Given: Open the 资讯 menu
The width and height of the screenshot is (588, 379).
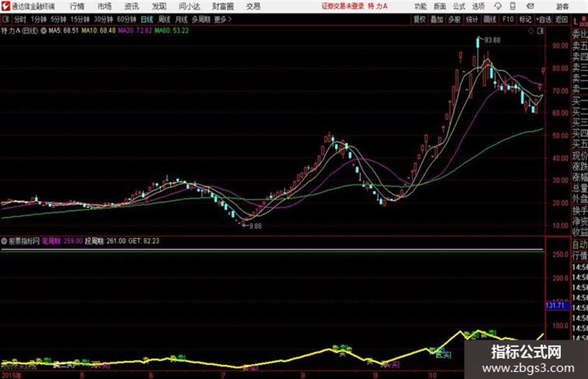Looking at the screenshot, I should point(132,6).
